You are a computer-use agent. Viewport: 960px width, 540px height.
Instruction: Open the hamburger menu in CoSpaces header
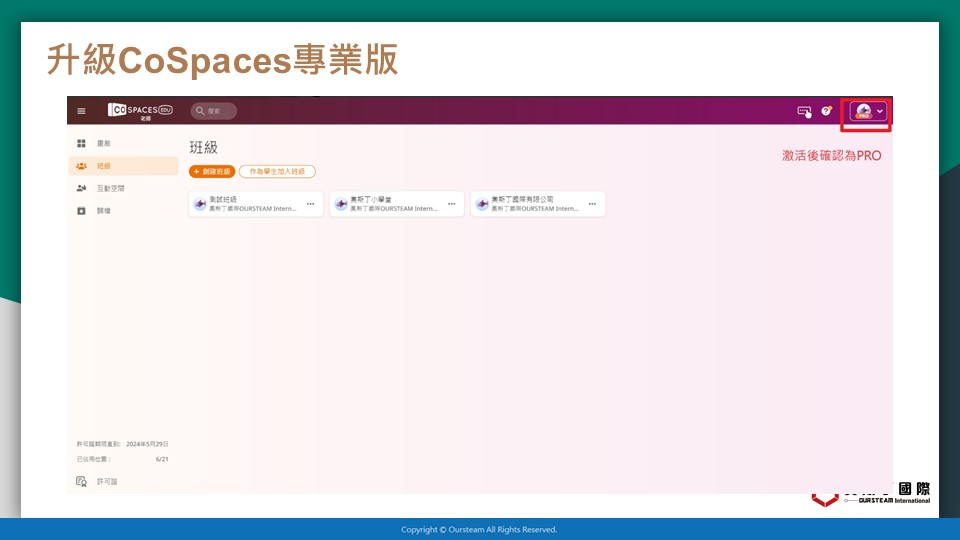click(81, 111)
